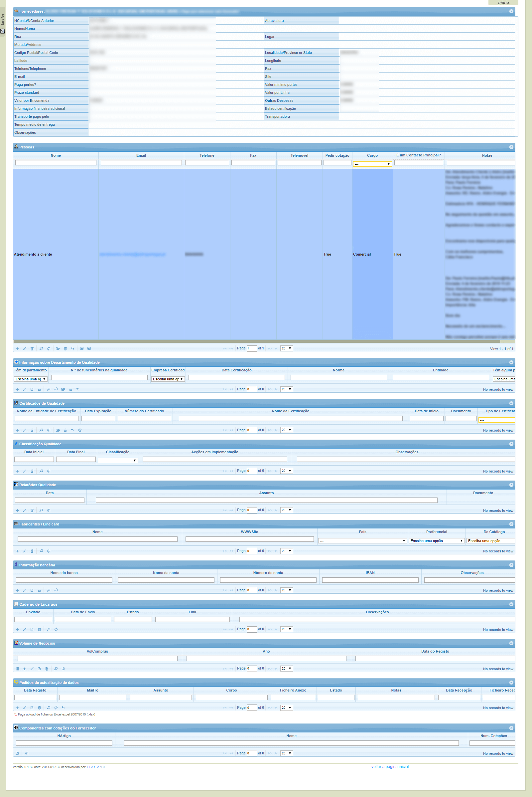Open the HFA S.A link in footer
The image size is (532, 797).
93,767
